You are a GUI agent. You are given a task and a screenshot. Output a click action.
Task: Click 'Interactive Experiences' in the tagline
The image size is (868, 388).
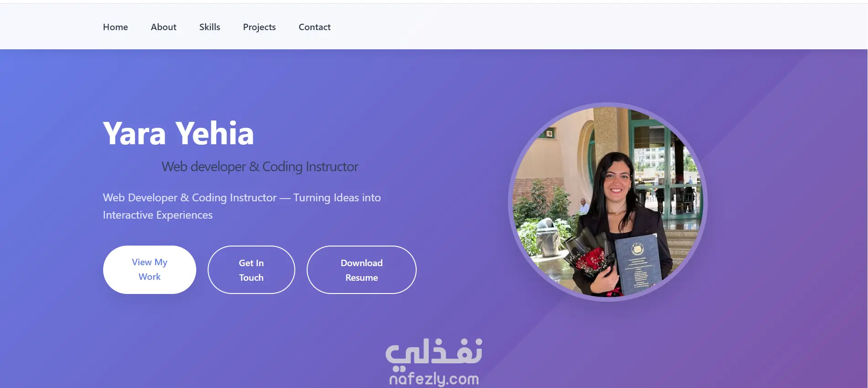157,215
